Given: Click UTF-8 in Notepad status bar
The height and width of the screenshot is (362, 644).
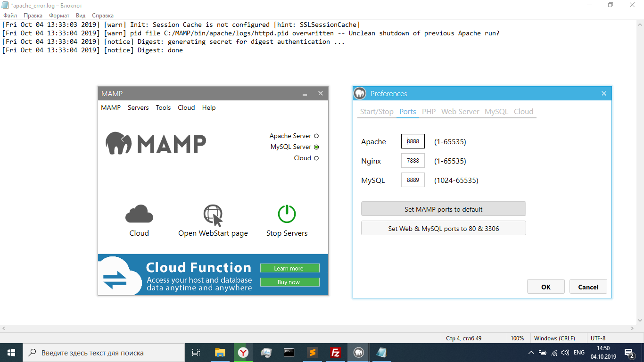Looking at the screenshot, I should [x=598, y=338].
